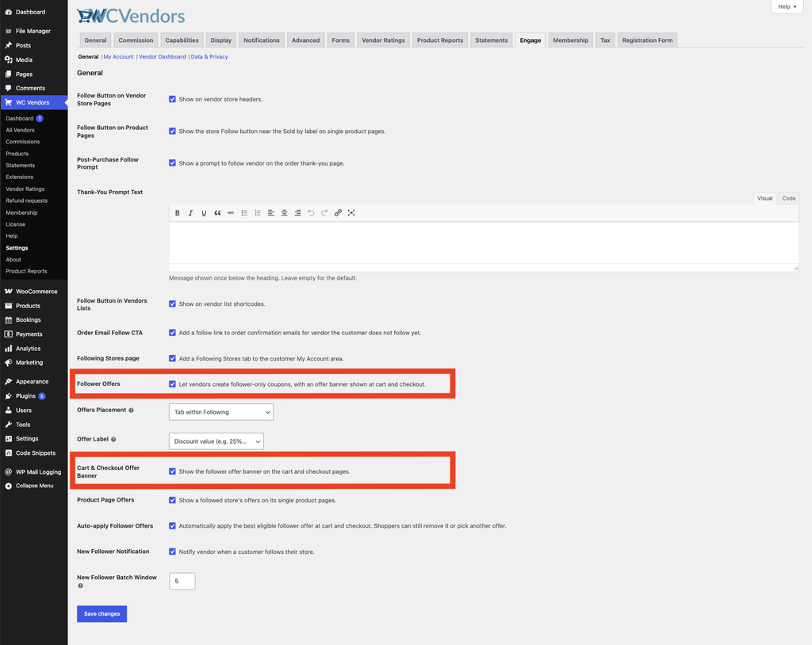812x645 pixels.
Task: Expand the Help dropdown at top right
Action: click(787, 6)
